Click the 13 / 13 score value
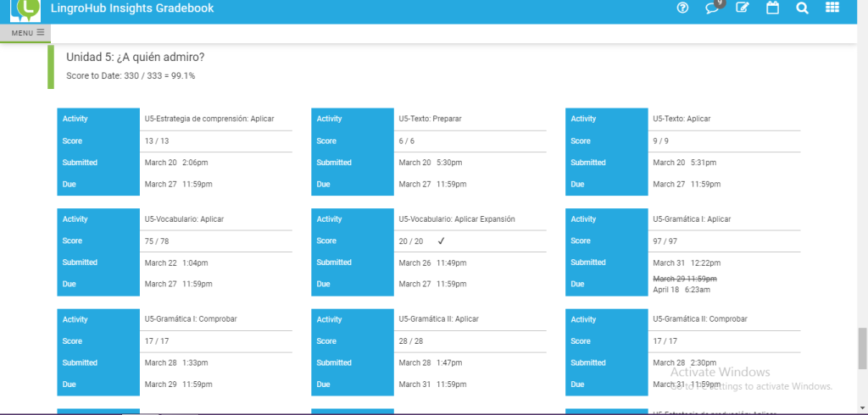 [157, 141]
